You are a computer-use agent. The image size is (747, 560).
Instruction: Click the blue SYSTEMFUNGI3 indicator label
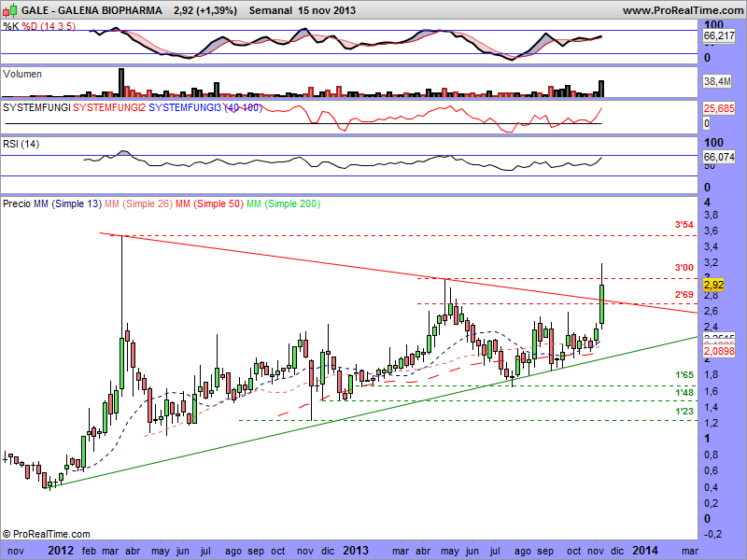pos(185,107)
